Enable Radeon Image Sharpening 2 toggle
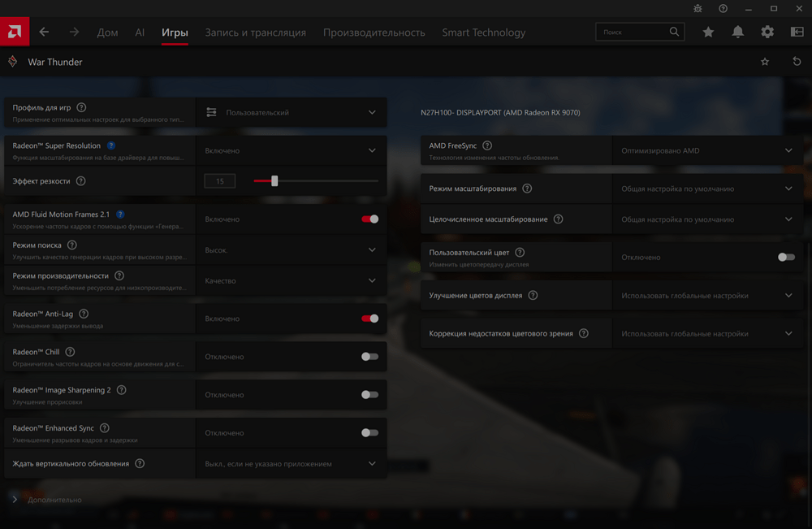Screen dimensions: 812x529 click(369, 395)
